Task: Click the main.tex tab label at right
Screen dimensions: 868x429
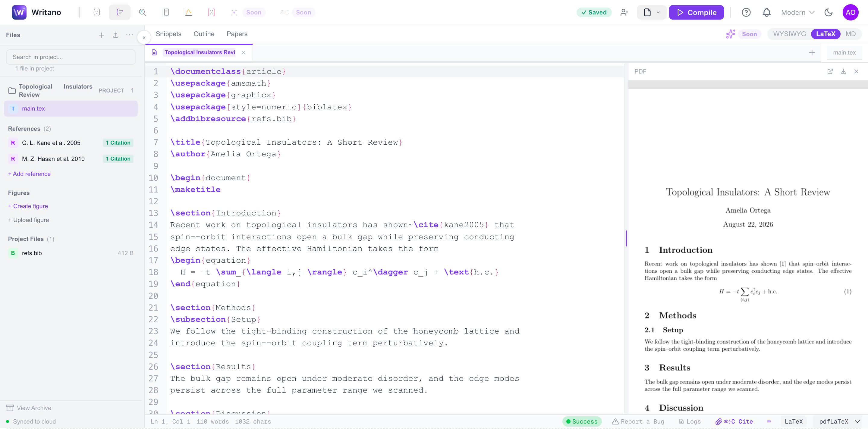Action: click(x=844, y=52)
